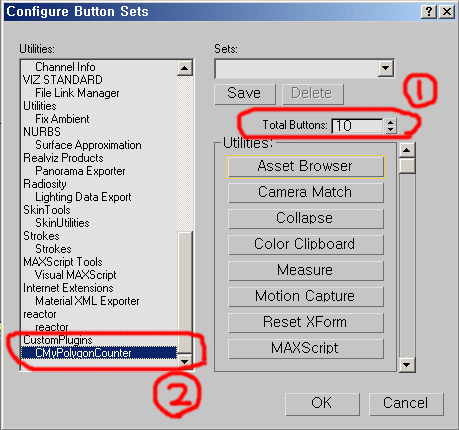The height and width of the screenshot is (430, 459).
Task: Click the MAXScript button slot
Action: 306,348
